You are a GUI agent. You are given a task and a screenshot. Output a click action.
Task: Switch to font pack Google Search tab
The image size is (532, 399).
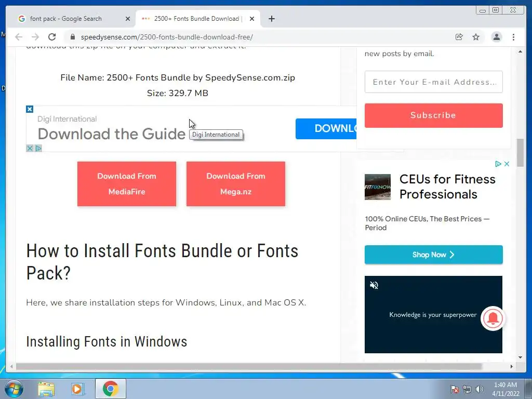(x=73, y=19)
